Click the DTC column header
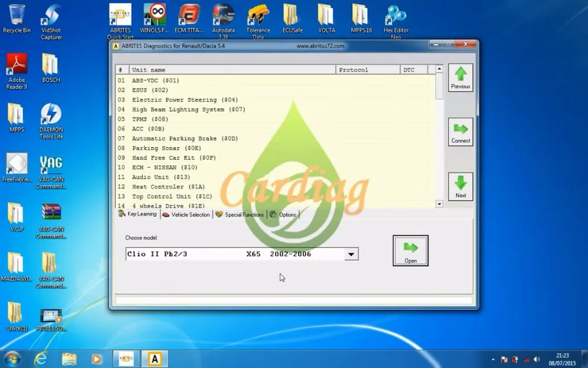 click(413, 70)
